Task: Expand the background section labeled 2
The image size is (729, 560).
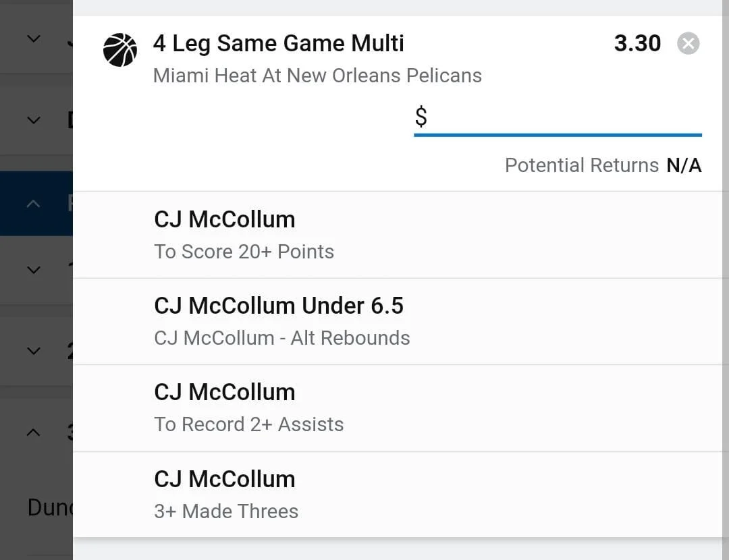Action: click(x=34, y=351)
